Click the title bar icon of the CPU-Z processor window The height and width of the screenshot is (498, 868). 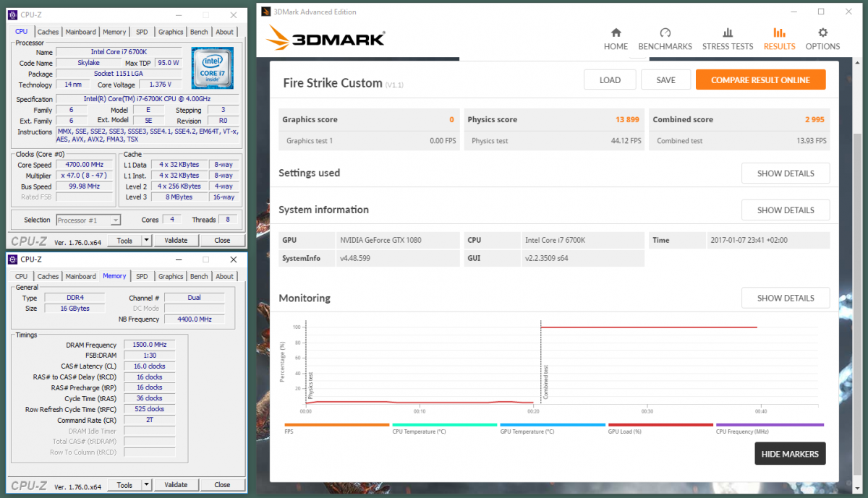pos(12,14)
